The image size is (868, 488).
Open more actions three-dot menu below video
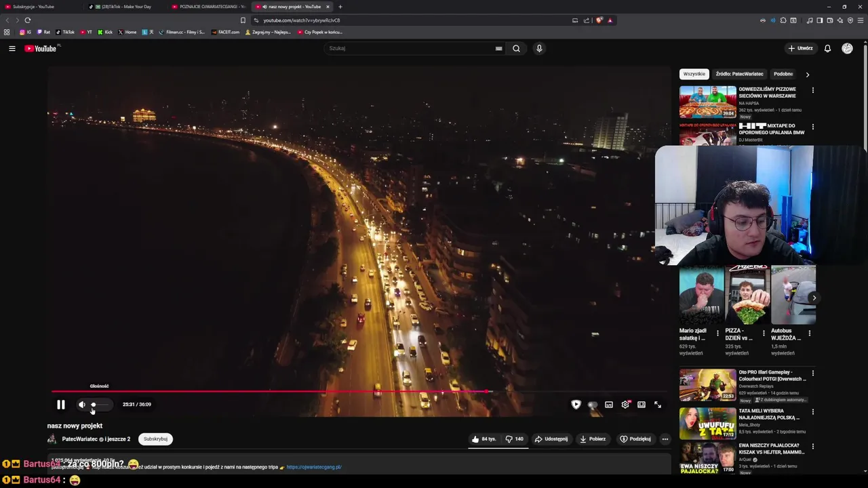point(665,439)
